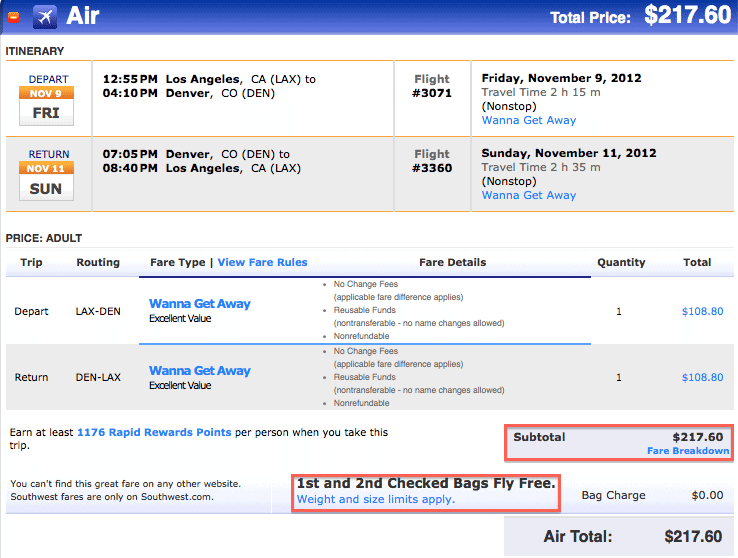Click Flight #3360 number
Viewport: 738px width, 558px height.
tap(432, 168)
